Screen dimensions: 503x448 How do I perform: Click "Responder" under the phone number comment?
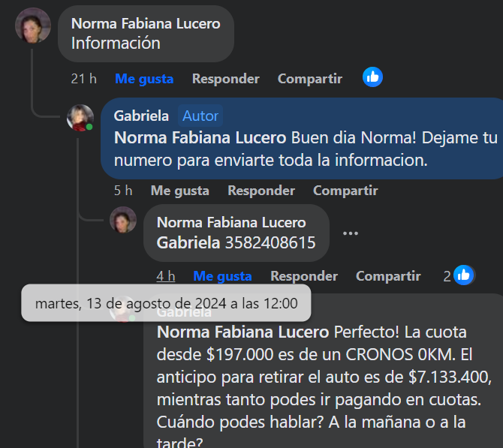[x=304, y=276]
